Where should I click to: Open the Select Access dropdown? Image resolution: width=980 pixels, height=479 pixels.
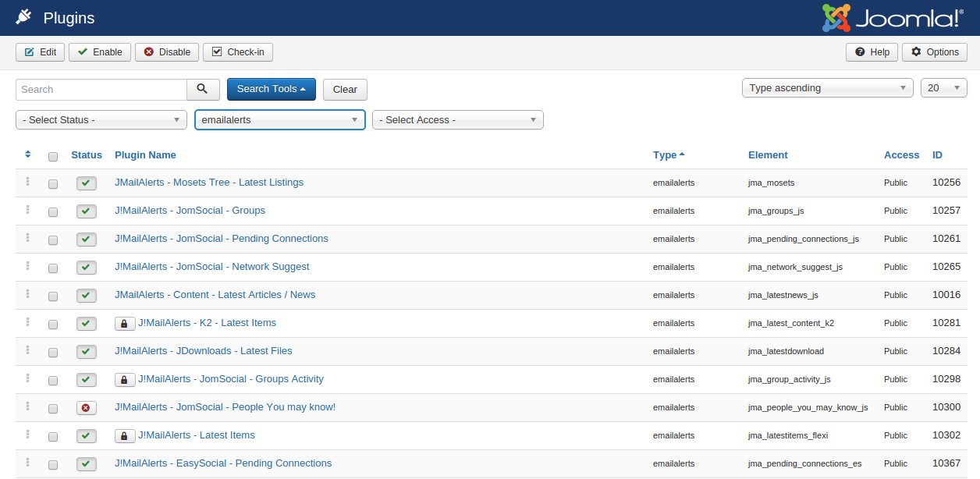(458, 120)
